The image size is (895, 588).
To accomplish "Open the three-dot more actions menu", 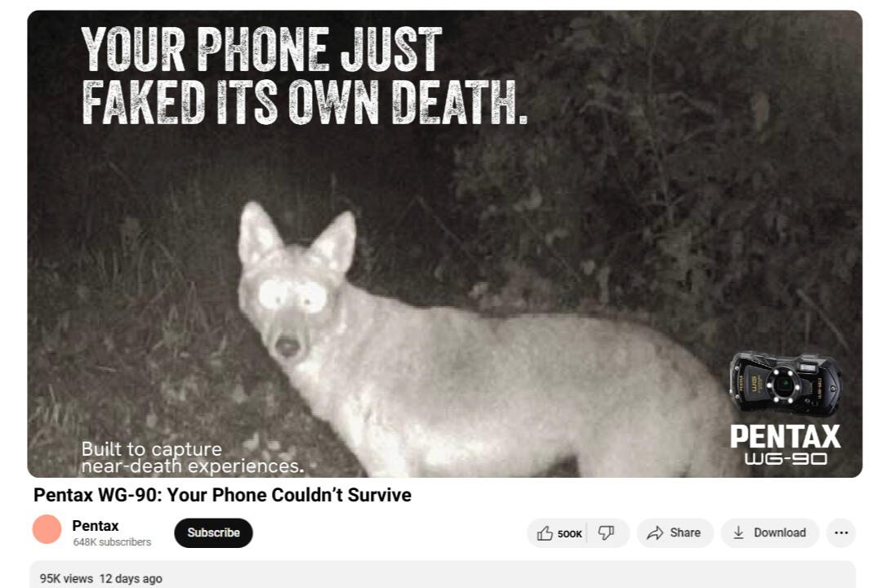I will (x=841, y=532).
